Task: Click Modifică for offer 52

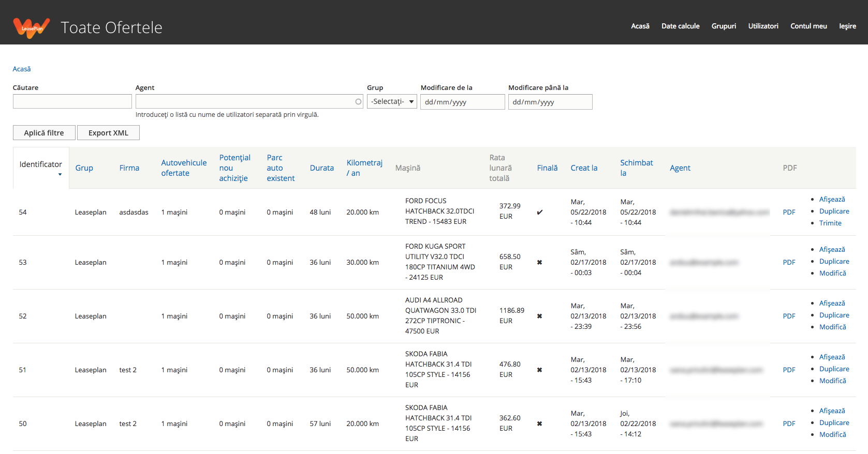Action: coord(832,327)
